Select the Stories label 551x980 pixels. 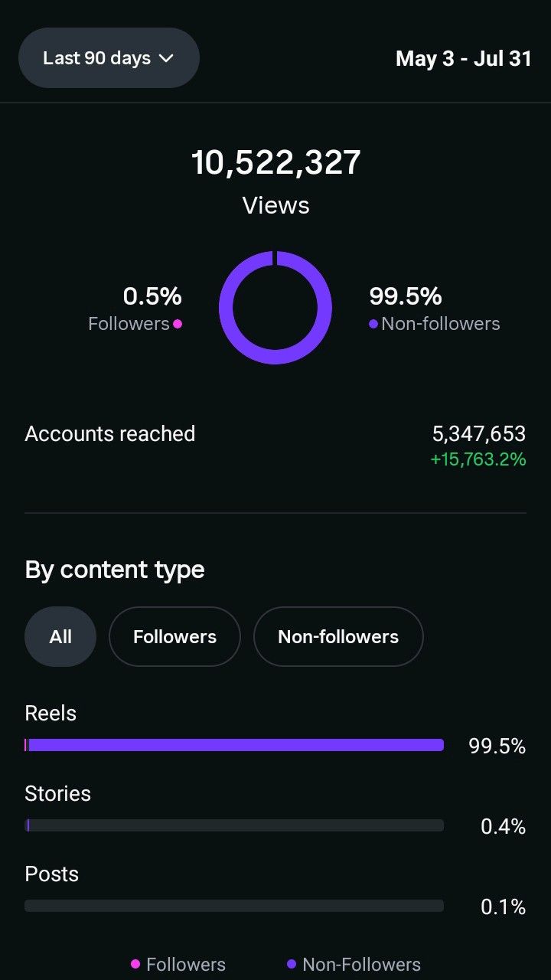click(x=57, y=793)
